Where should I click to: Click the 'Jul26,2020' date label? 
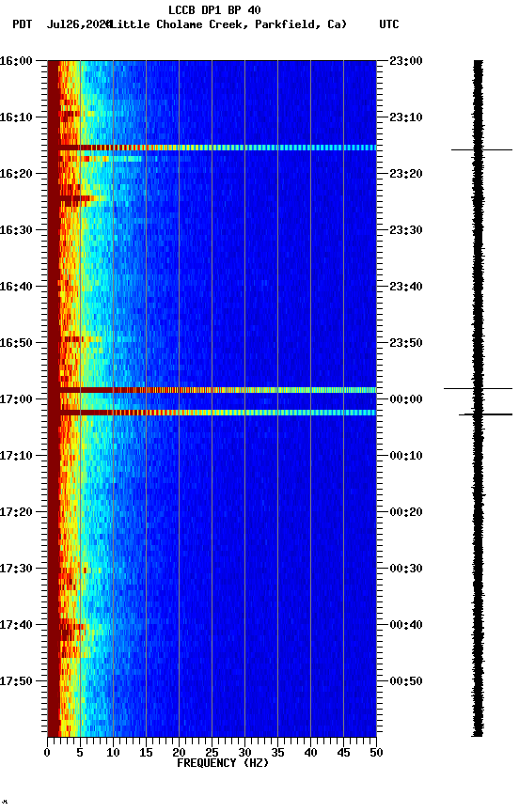(79, 24)
